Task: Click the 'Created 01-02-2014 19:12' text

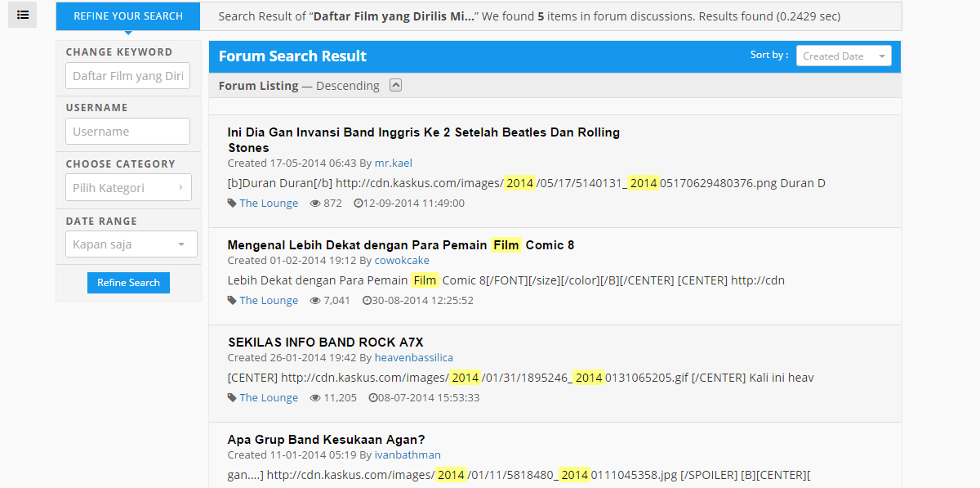Action: (x=292, y=260)
